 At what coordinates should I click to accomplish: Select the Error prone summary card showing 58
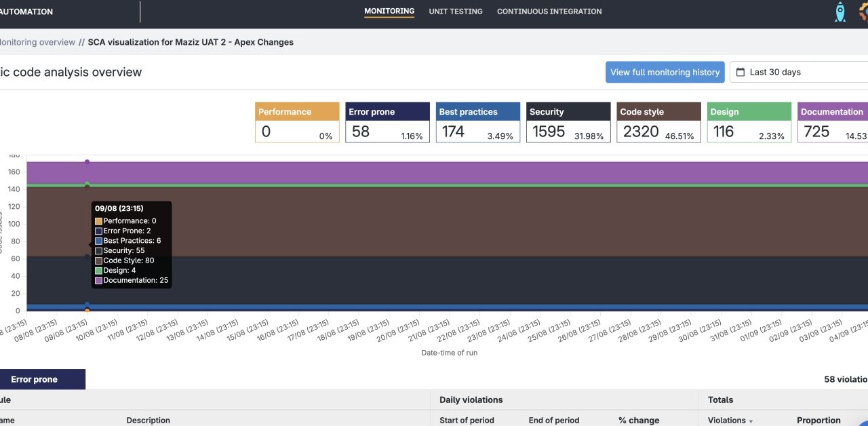click(387, 121)
